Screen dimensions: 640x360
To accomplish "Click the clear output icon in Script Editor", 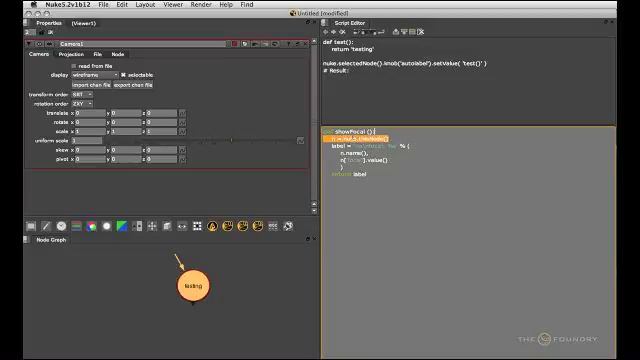I will (x=420, y=32).
